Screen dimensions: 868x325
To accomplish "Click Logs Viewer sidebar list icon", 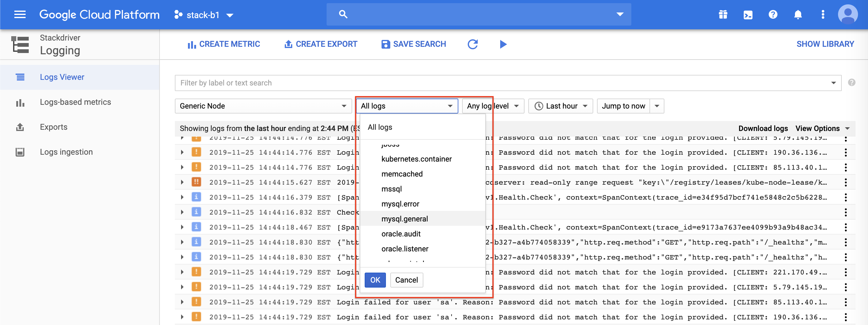I will click(20, 77).
